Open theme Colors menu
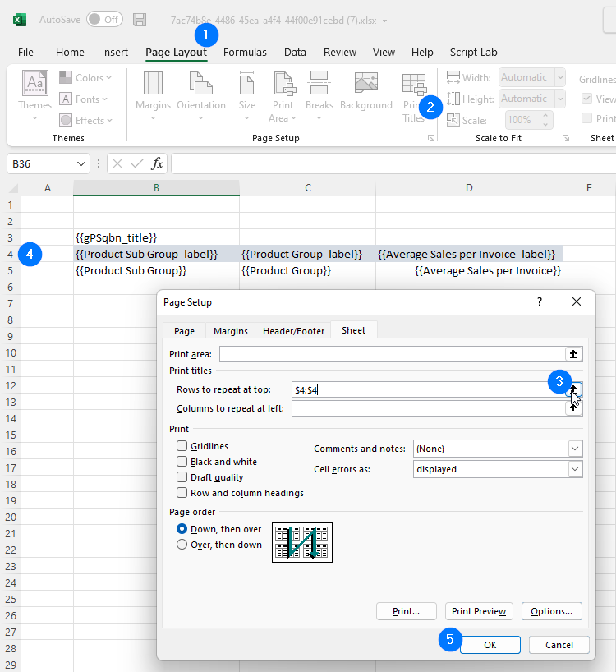The width and height of the screenshot is (616, 672). (85, 77)
